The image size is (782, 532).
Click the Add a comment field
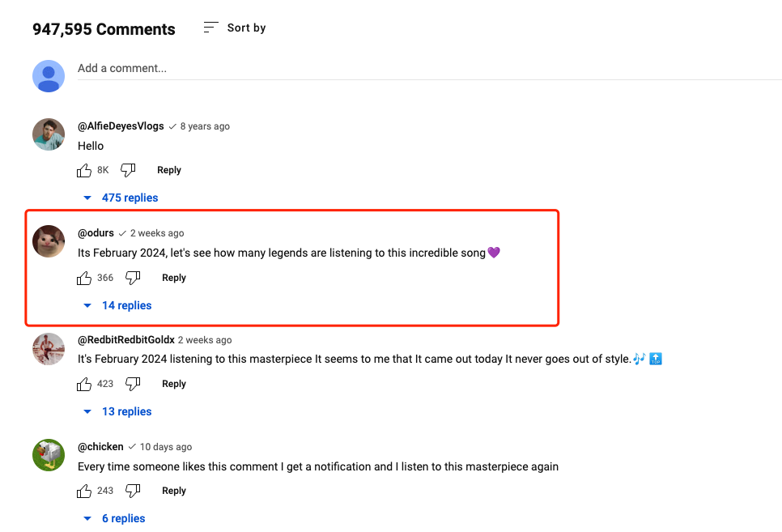coord(405,69)
